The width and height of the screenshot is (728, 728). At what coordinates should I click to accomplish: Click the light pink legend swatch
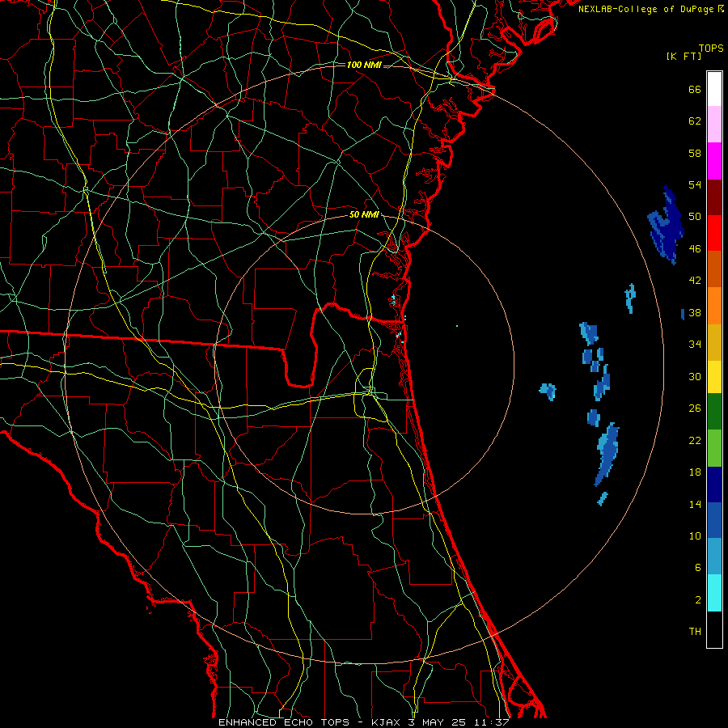click(x=714, y=124)
